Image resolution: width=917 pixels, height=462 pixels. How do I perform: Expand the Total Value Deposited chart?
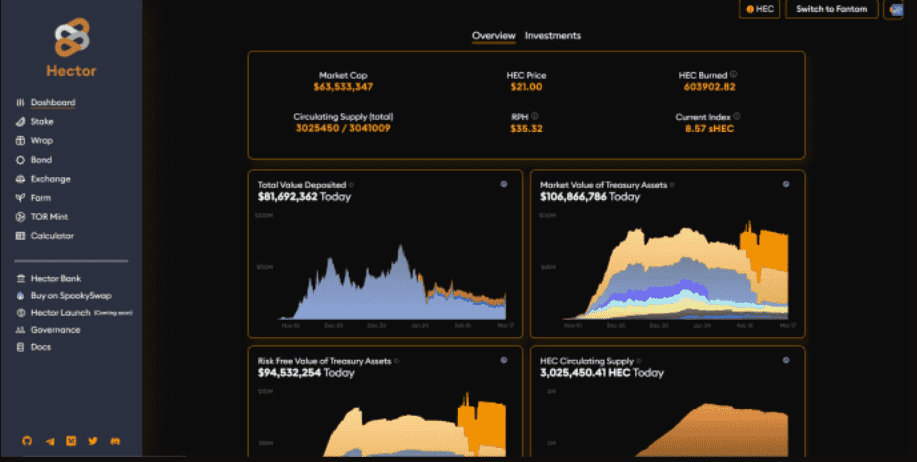point(504,184)
